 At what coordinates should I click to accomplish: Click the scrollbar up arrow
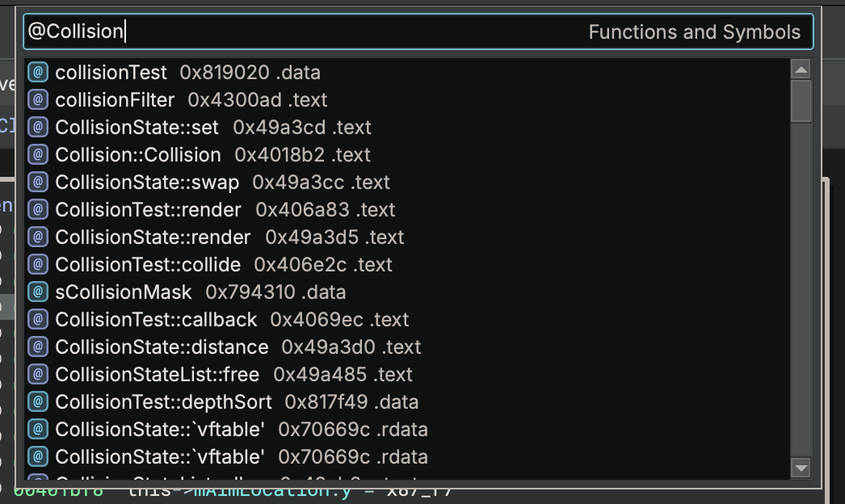pyautogui.click(x=801, y=69)
